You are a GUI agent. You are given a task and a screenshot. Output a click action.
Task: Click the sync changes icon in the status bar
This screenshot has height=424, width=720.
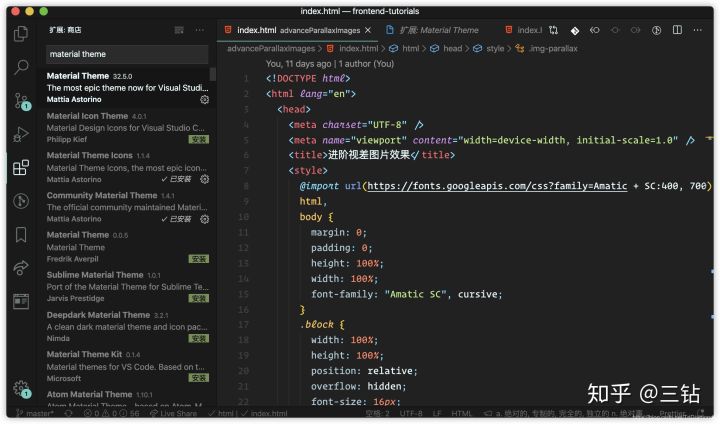point(68,413)
